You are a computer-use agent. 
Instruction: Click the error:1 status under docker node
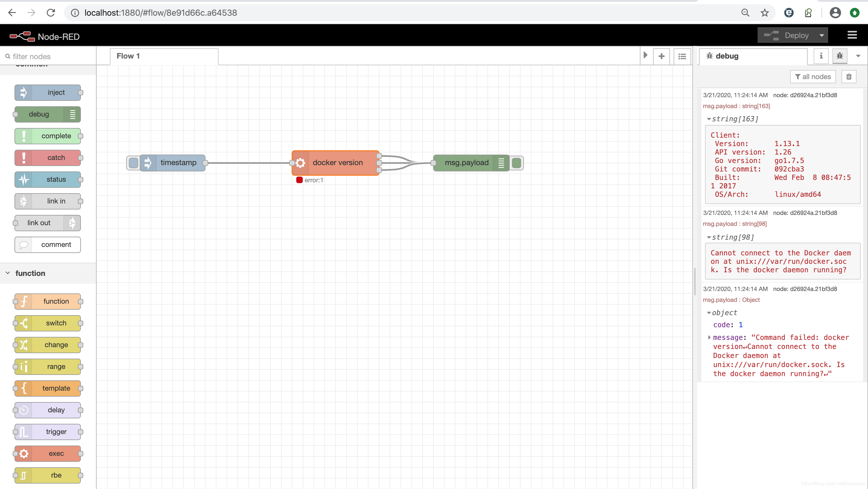click(x=310, y=180)
